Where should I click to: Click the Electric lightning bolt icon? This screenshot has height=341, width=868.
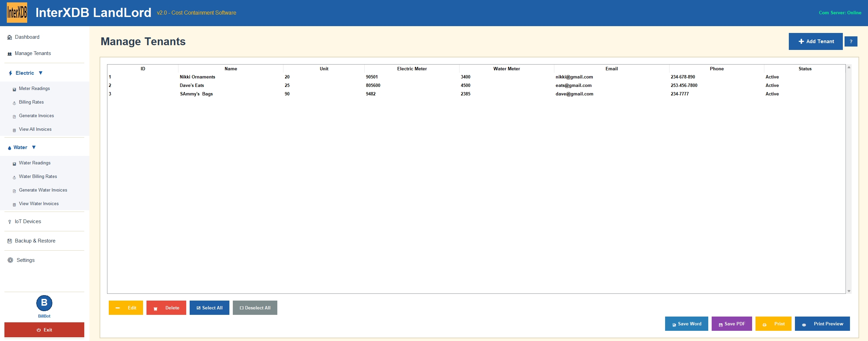click(11, 73)
